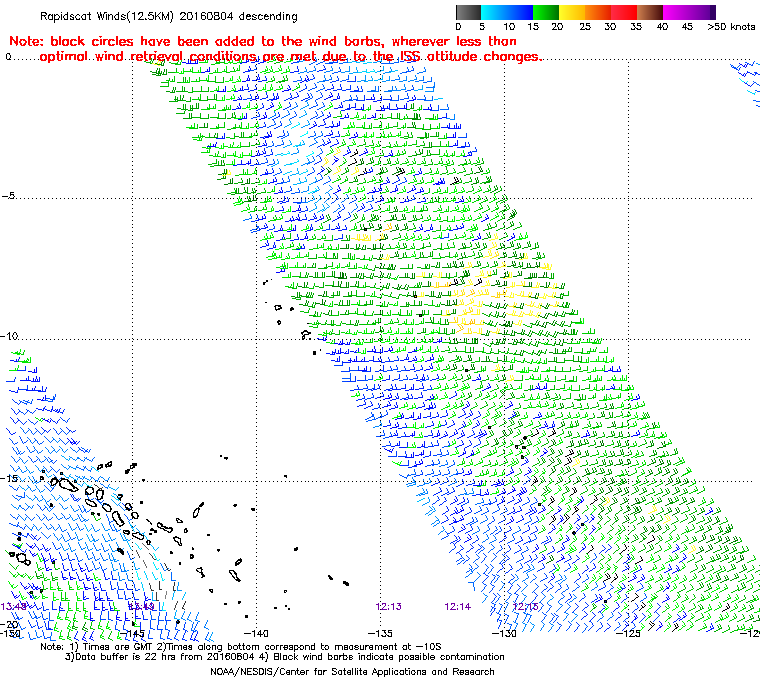The height and width of the screenshot is (688, 760).
Task: Click the '13:49' swath time label
Action: point(141,607)
